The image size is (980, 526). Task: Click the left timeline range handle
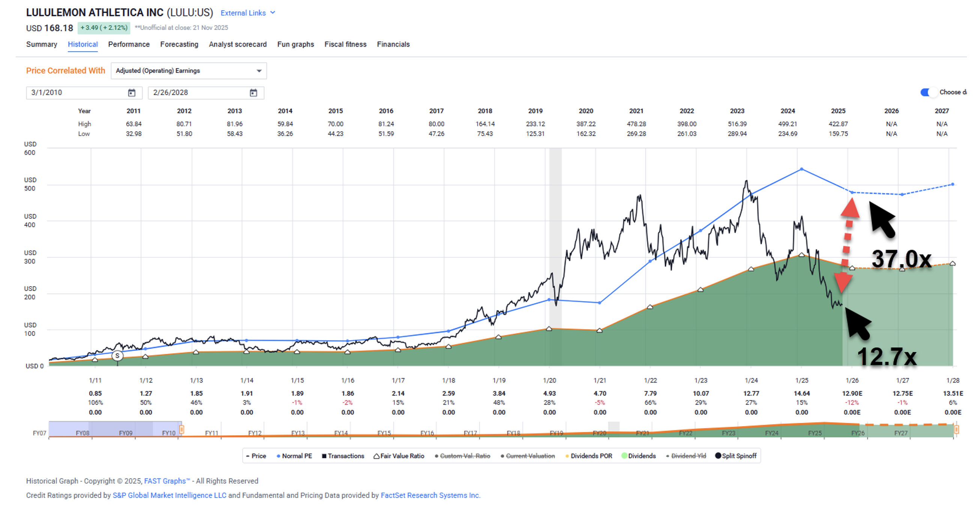182,430
